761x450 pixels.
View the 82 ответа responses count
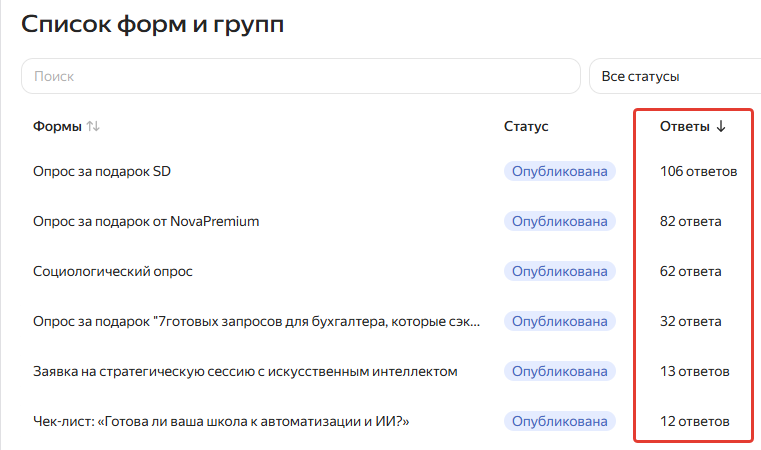pyautogui.click(x=691, y=221)
